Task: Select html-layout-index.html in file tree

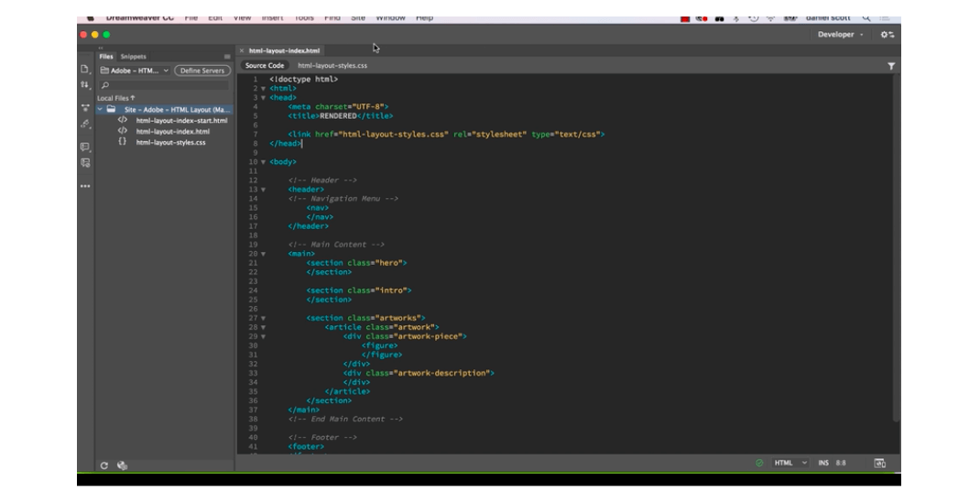Action: point(172,131)
